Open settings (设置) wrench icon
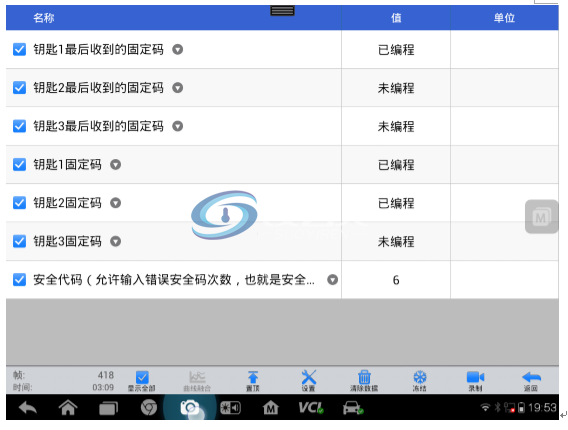This screenshot has height=430, width=568. coord(309,377)
